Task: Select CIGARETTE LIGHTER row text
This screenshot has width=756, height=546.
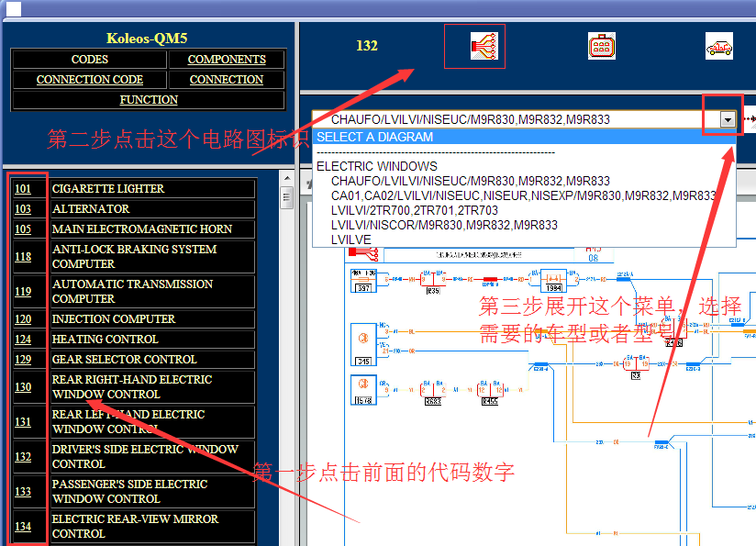Action: tap(108, 189)
